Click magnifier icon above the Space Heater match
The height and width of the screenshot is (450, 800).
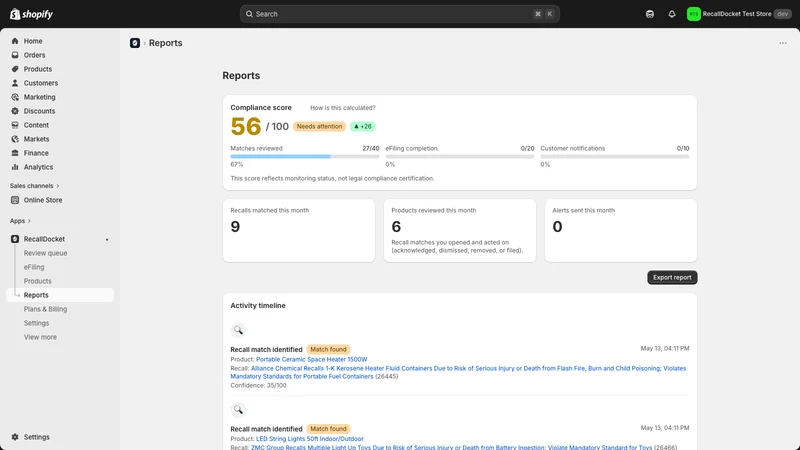(x=238, y=330)
